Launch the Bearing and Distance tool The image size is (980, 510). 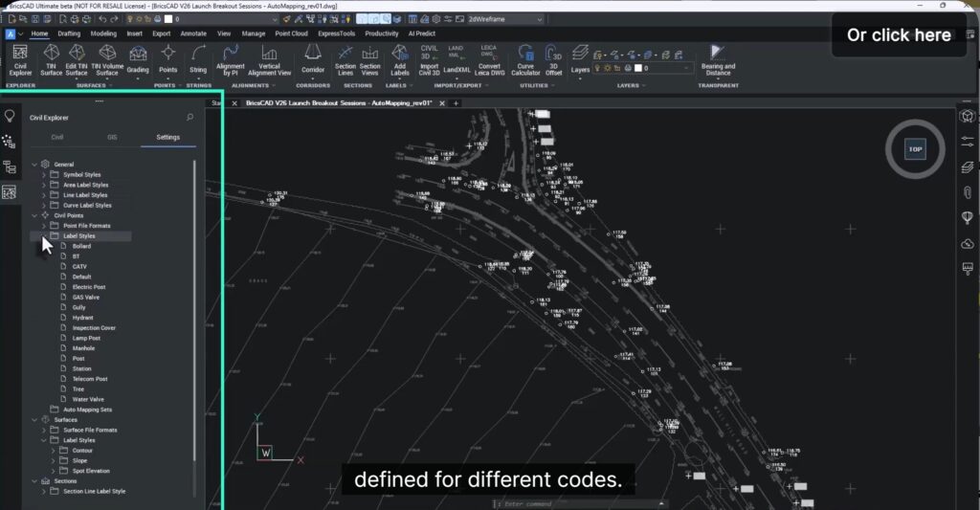[718, 60]
